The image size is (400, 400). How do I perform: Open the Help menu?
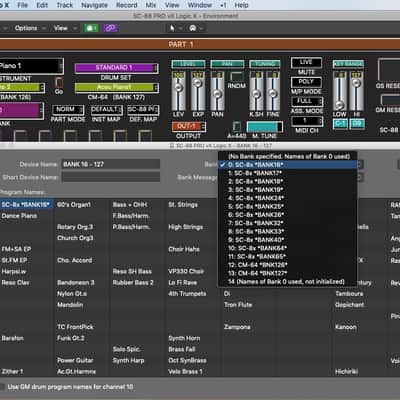click(241, 5)
